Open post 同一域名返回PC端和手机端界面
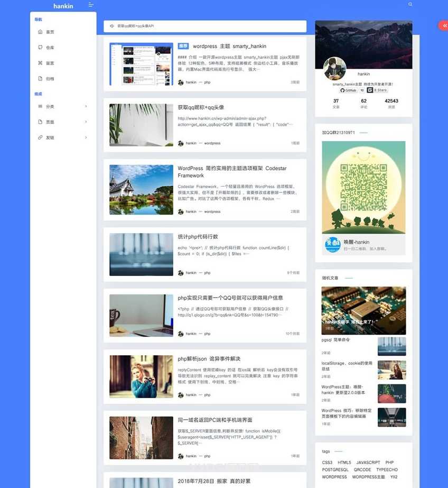 pos(215,420)
